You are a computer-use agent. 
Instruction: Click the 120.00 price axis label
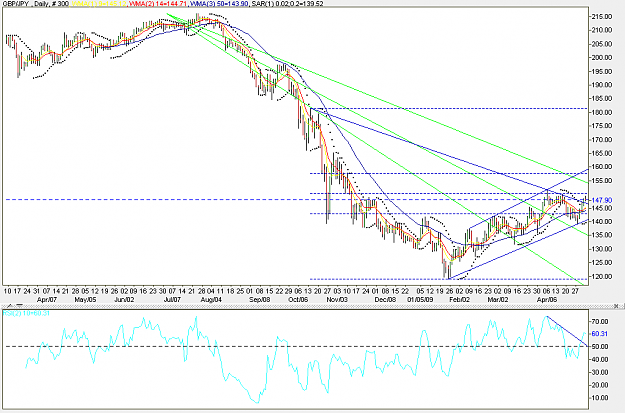click(602, 276)
